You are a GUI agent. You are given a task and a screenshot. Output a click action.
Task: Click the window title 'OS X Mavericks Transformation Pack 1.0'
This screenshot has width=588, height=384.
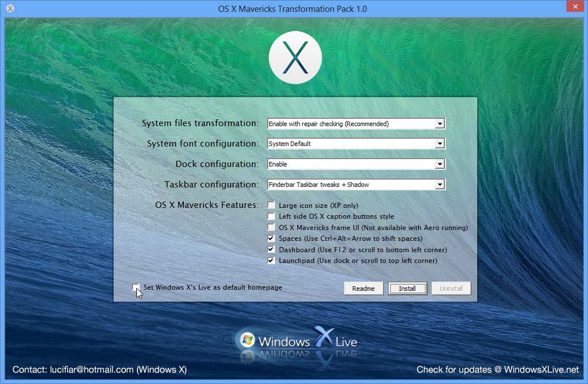pyautogui.click(x=293, y=9)
